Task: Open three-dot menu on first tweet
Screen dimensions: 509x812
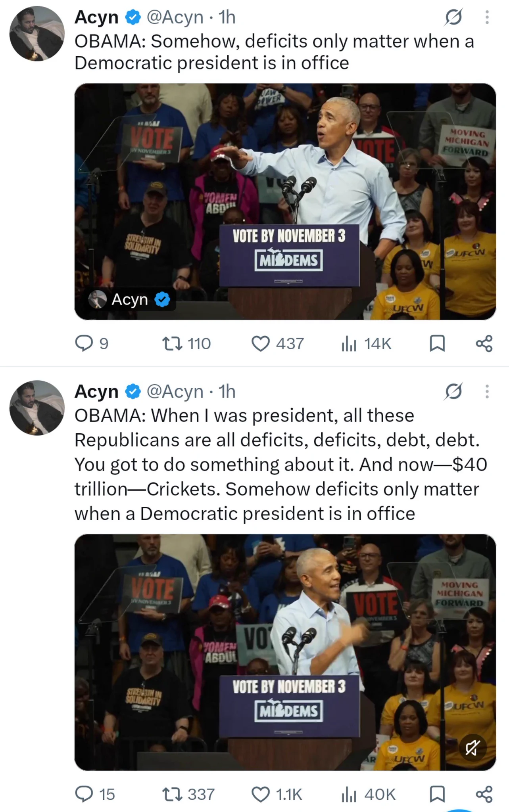Action: pyautogui.click(x=487, y=17)
